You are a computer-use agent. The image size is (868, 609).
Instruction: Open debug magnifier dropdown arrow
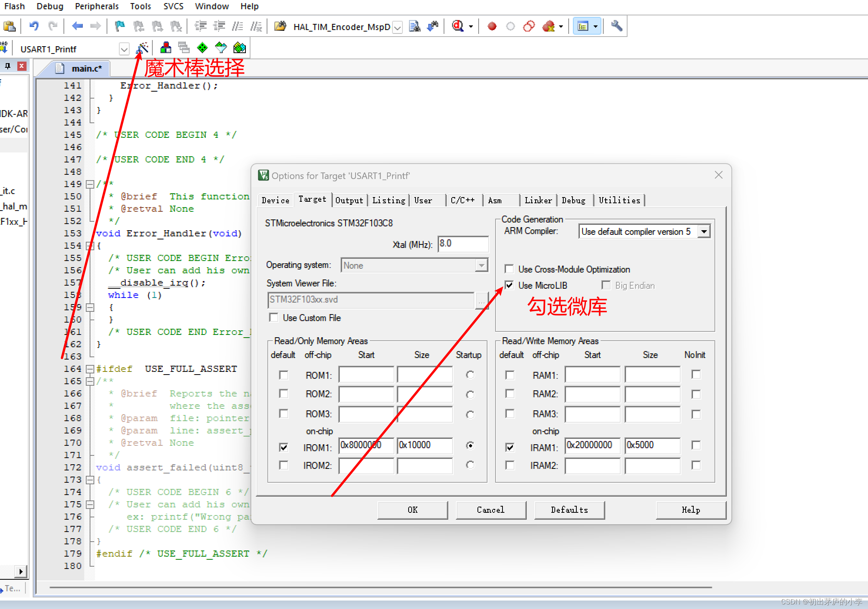pyautogui.click(x=470, y=26)
